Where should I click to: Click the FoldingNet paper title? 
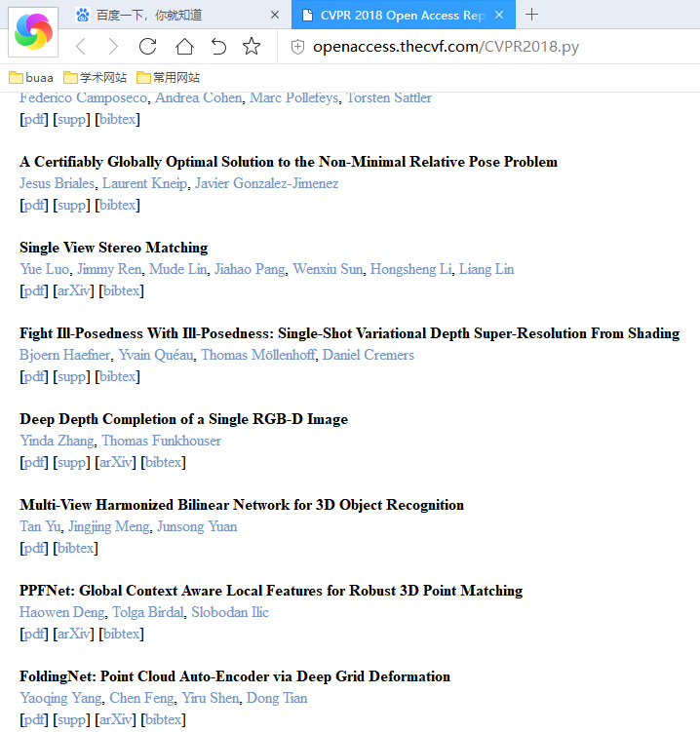(x=235, y=676)
